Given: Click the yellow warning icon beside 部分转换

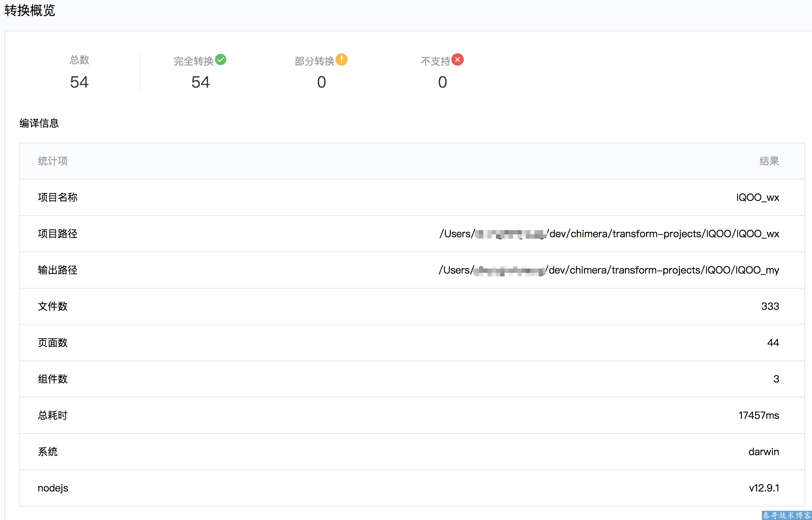Looking at the screenshot, I should click(342, 59).
